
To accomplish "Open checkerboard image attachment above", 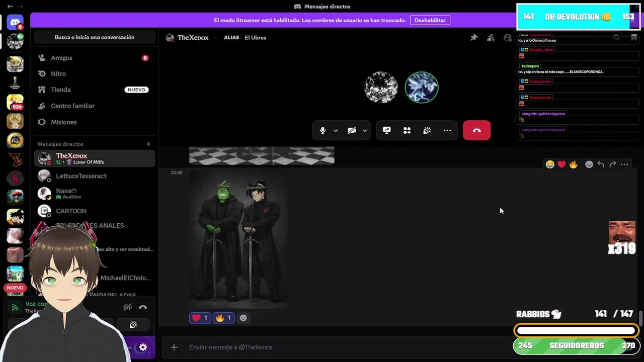I will tap(262, 155).
